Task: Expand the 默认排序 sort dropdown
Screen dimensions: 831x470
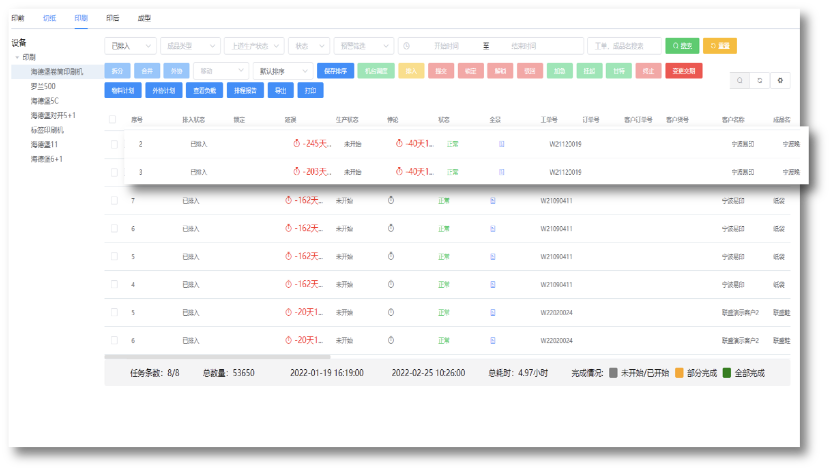Action: (280, 71)
